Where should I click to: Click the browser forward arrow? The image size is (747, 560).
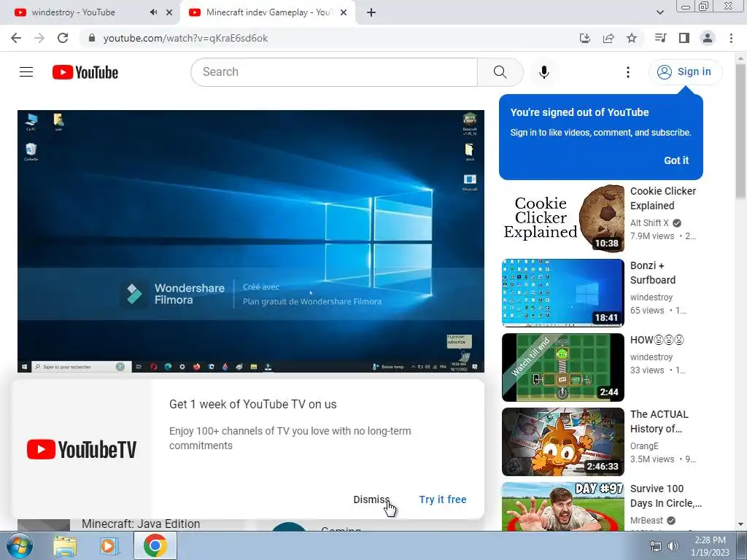(39, 38)
